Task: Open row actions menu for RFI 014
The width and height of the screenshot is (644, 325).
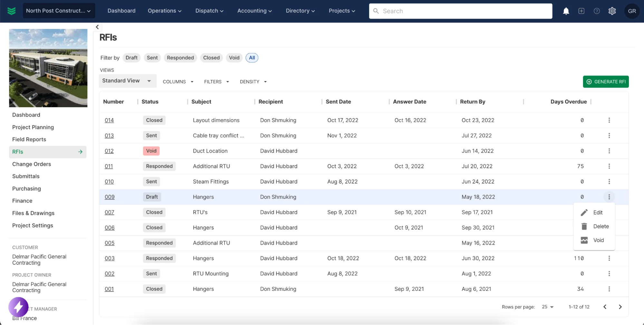Action: [x=609, y=120]
